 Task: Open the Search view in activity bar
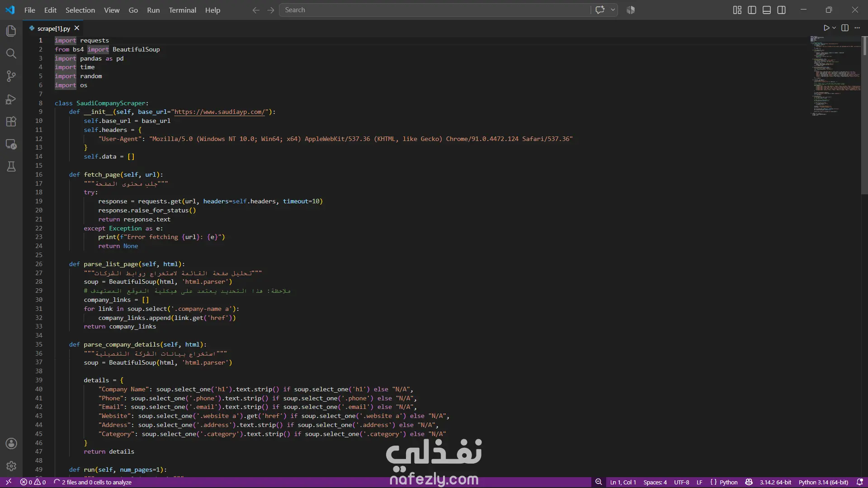click(11, 53)
